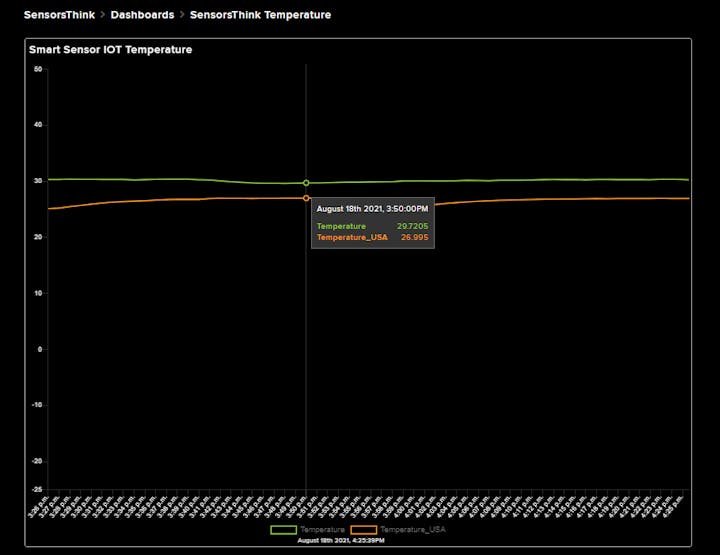This screenshot has width=720, height=555.
Task: Click the -25 label on the y-axis
Action: (37, 489)
